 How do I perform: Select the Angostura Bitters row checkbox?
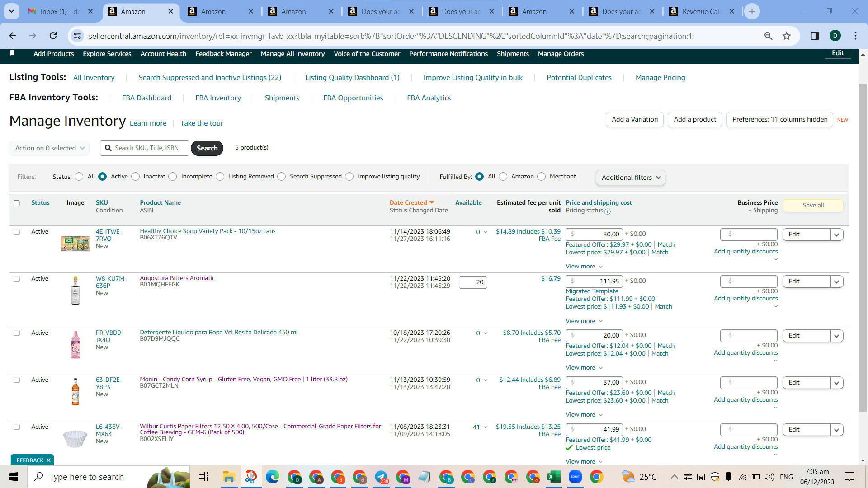[x=17, y=279]
